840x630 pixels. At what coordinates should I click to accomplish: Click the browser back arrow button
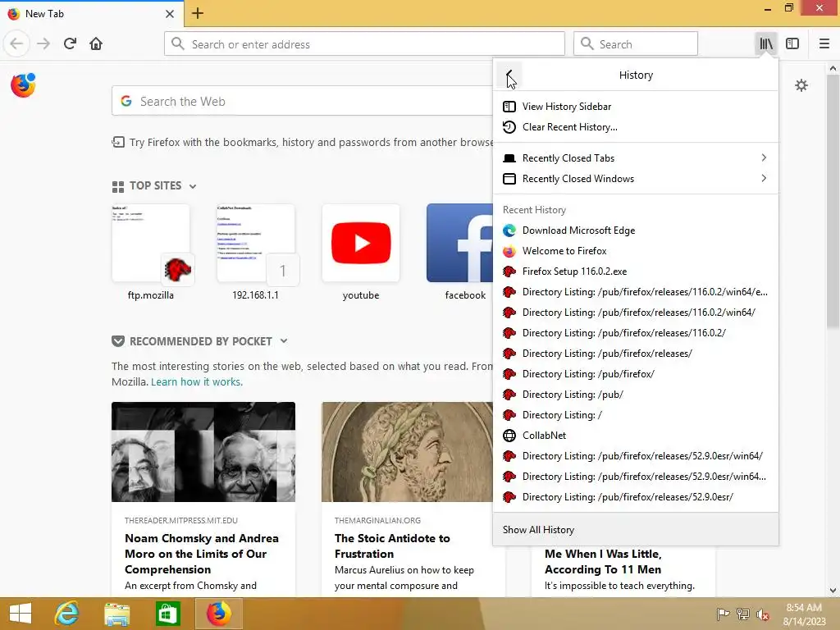(x=16, y=44)
